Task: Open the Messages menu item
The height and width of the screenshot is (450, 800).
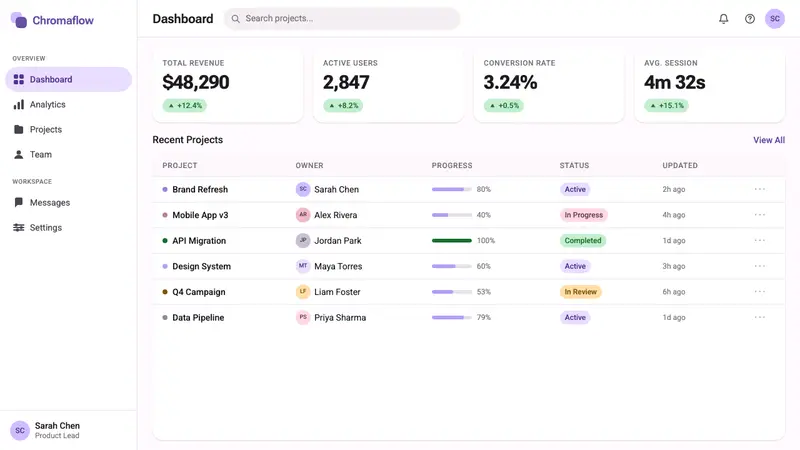Action: [68, 203]
